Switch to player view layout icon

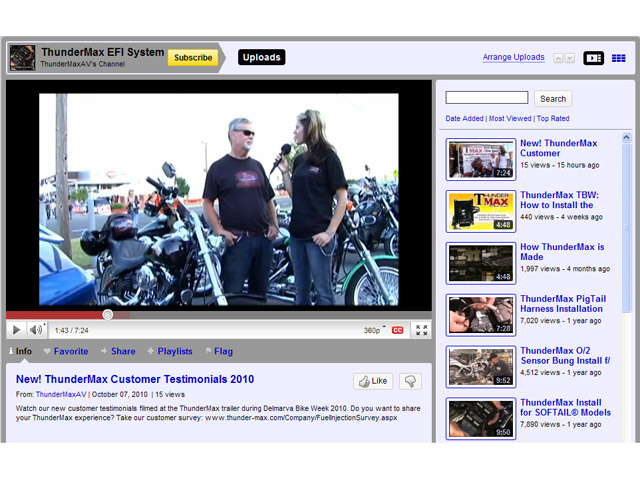tap(593, 58)
